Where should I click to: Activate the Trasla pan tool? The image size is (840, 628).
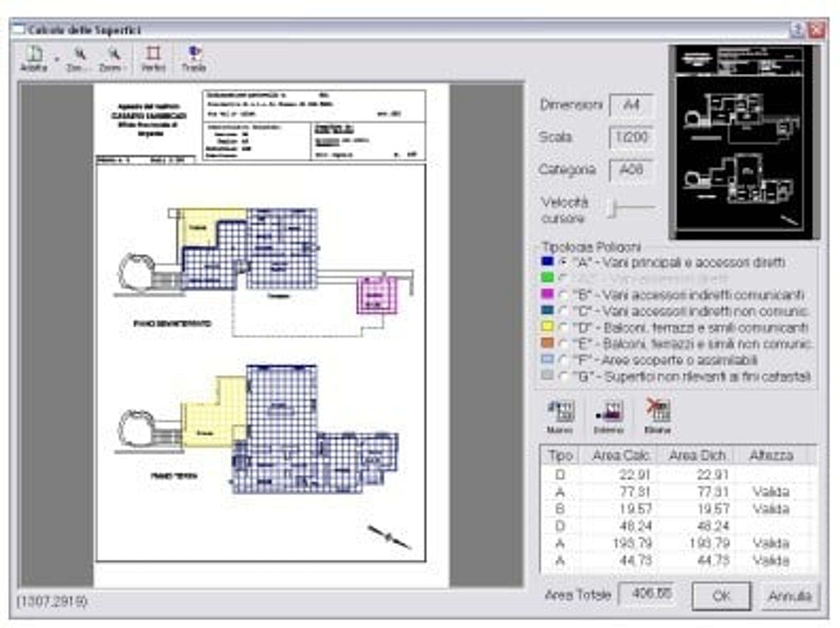(194, 59)
